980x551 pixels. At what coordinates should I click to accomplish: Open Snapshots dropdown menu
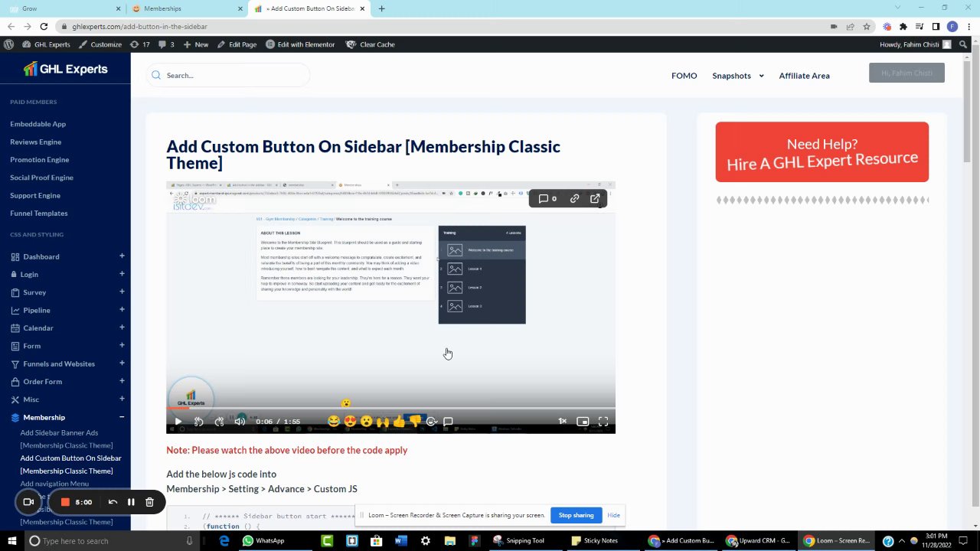pos(738,76)
